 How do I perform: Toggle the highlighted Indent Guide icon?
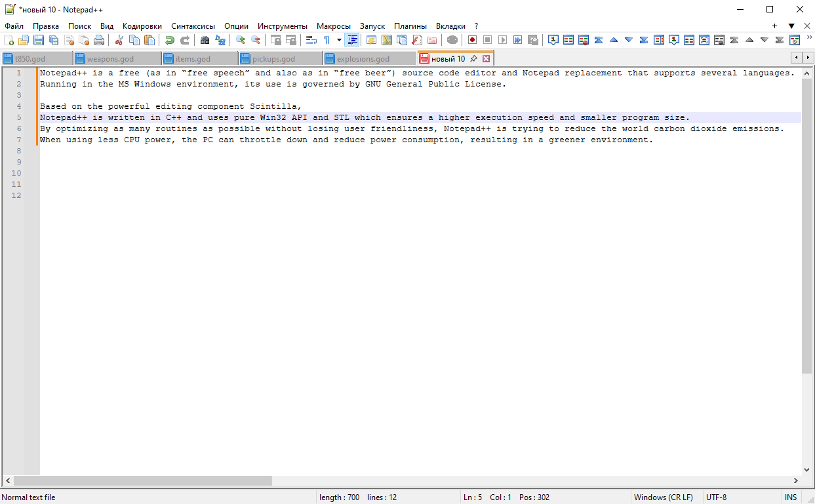click(x=352, y=40)
